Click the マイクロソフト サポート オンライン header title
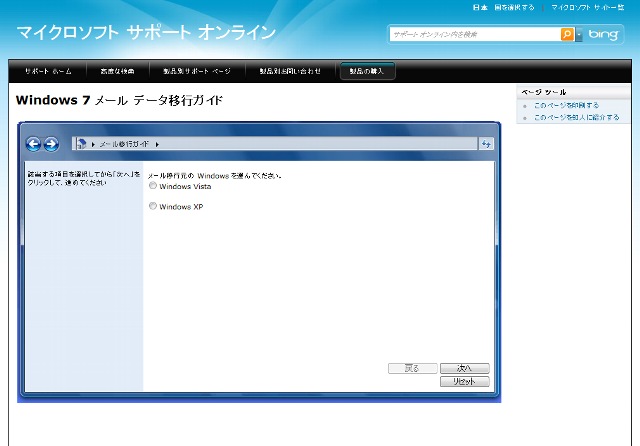This screenshot has width=640, height=446. (146, 33)
